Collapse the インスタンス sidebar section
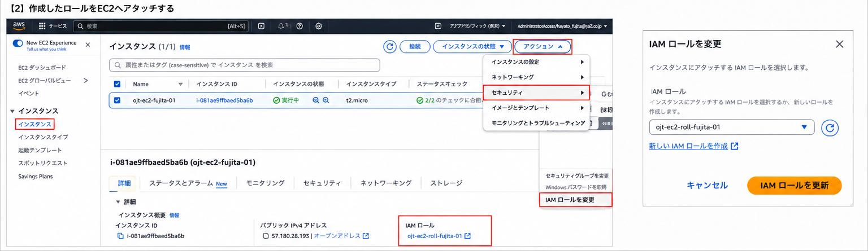This screenshot has height=251, width=868. click(12, 111)
